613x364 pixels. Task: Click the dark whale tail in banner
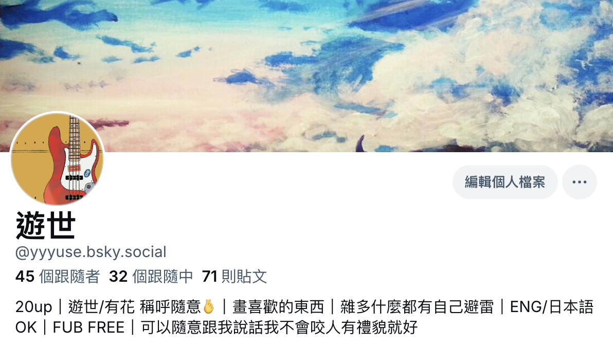(360, 143)
